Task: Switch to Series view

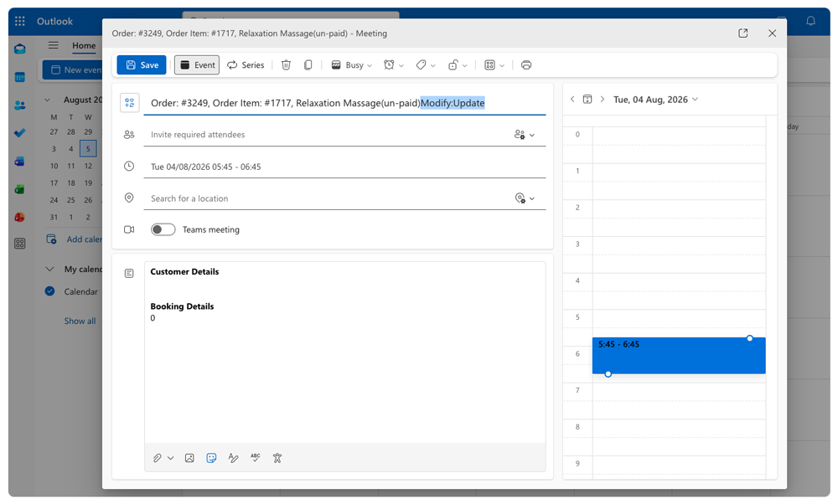Action: click(246, 65)
